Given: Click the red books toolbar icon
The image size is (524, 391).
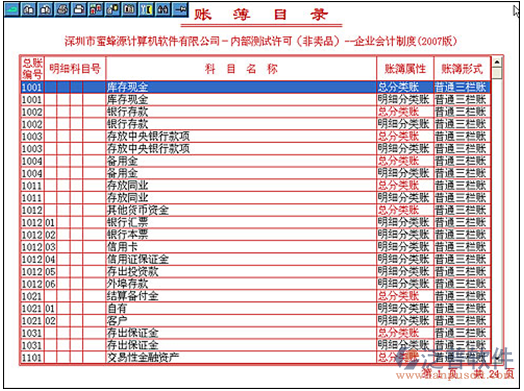Looking at the screenshot, I should tap(96, 10).
